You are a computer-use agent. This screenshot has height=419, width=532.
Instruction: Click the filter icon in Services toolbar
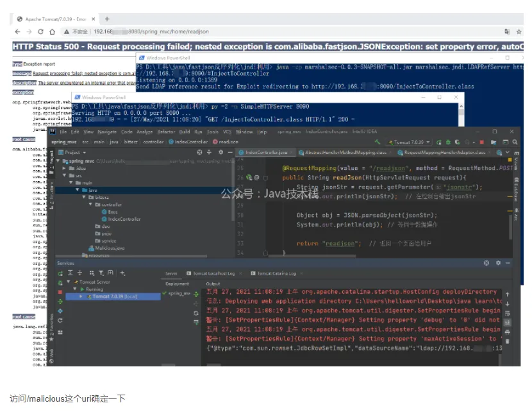(x=101, y=273)
